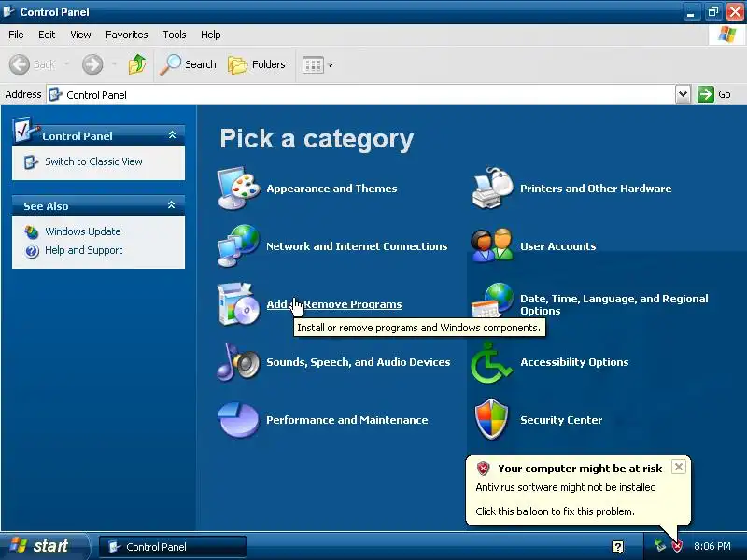Click the Control Panel taskbar button
Image resolution: width=747 pixels, height=560 pixels.
173,547
